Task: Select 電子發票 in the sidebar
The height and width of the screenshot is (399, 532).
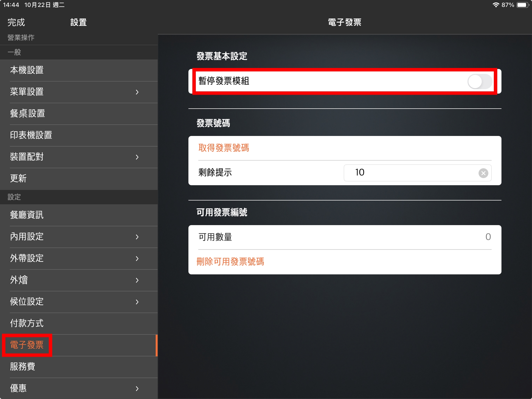Action: [x=79, y=345]
